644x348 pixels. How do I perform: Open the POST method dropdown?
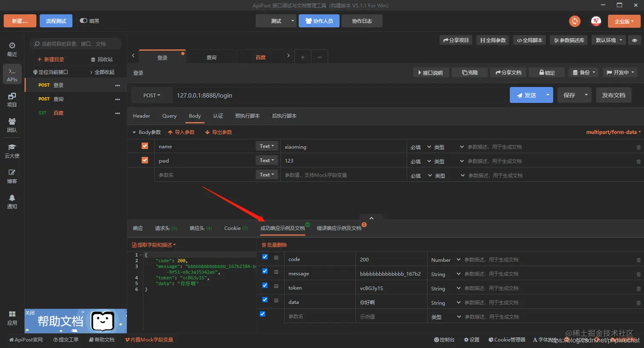(152, 95)
